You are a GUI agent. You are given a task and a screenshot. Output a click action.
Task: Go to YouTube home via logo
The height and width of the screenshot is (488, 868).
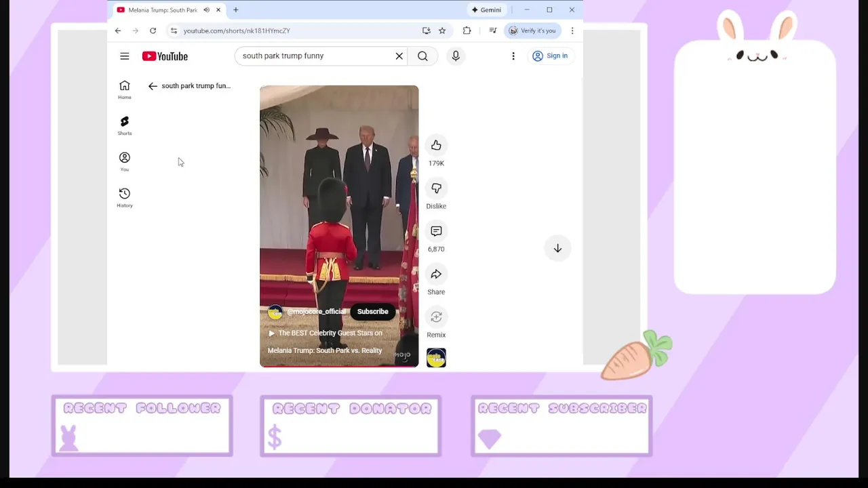click(x=165, y=56)
